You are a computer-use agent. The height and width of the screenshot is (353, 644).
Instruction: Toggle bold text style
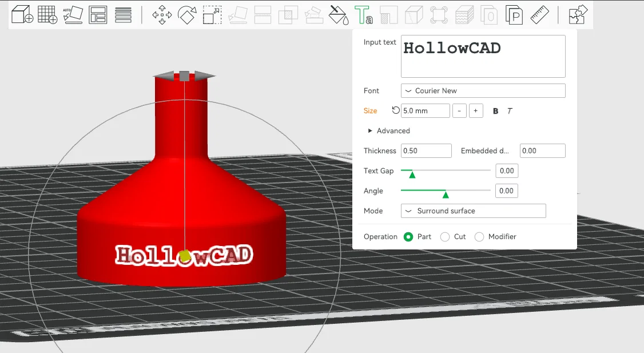click(496, 111)
